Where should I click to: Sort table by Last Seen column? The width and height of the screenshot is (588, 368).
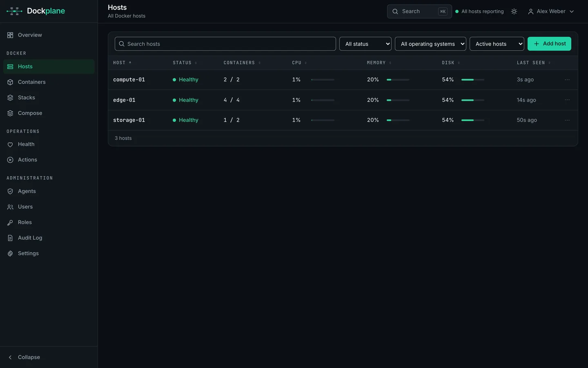pos(534,63)
